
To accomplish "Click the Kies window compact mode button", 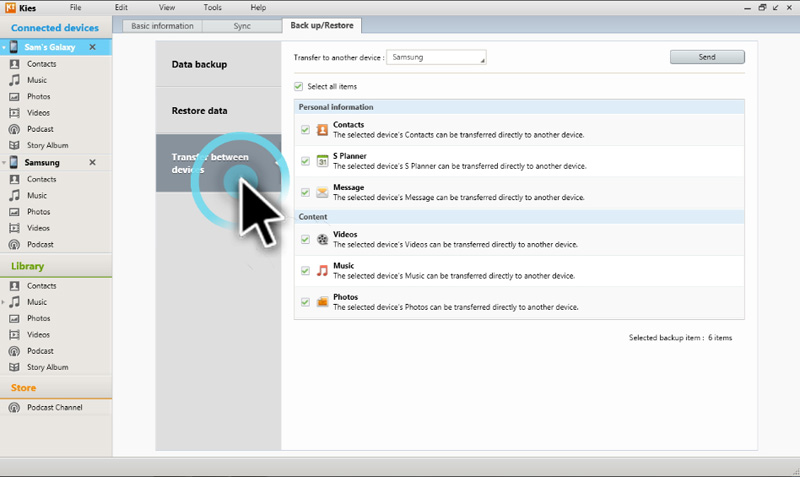I will pos(776,8).
